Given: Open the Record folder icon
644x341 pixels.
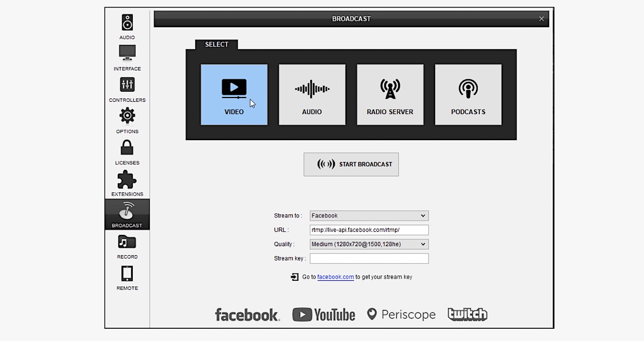Looking at the screenshot, I should 127,243.
